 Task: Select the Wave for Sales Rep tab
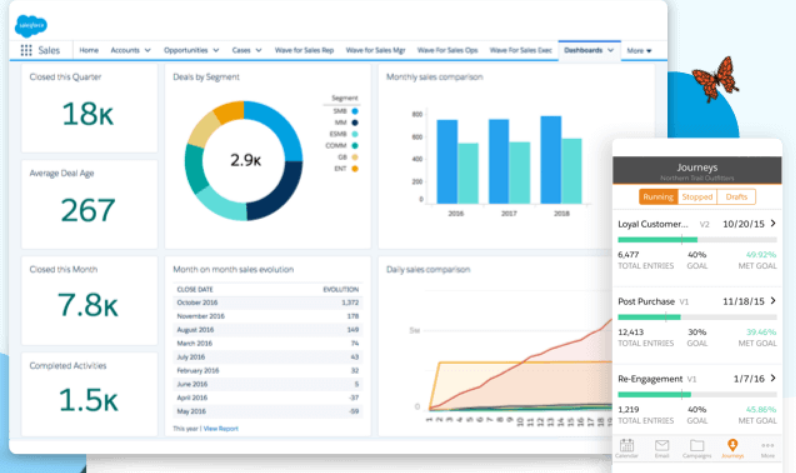click(305, 49)
